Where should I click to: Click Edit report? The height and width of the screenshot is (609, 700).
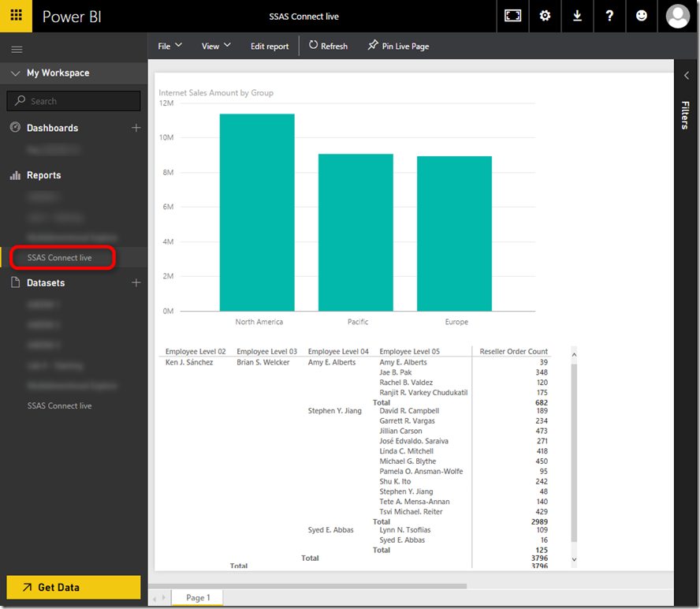270,47
